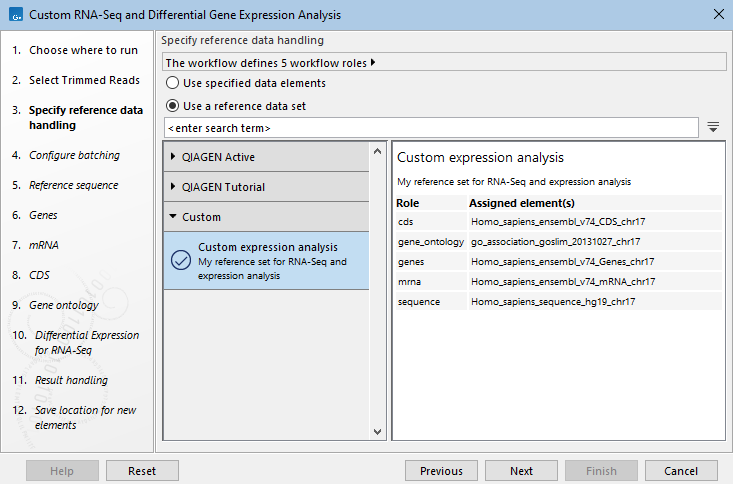Select 'Use specified data elements' option
The height and width of the screenshot is (484, 733).
(x=173, y=83)
